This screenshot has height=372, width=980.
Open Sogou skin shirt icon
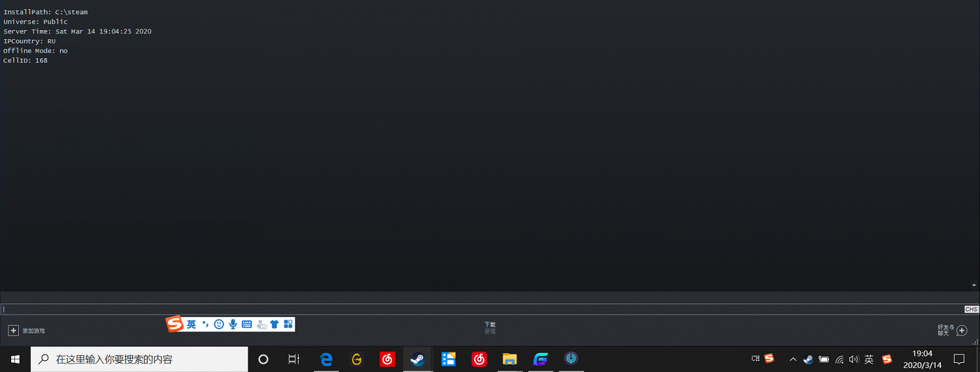pyautogui.click(x=274, y=324)
